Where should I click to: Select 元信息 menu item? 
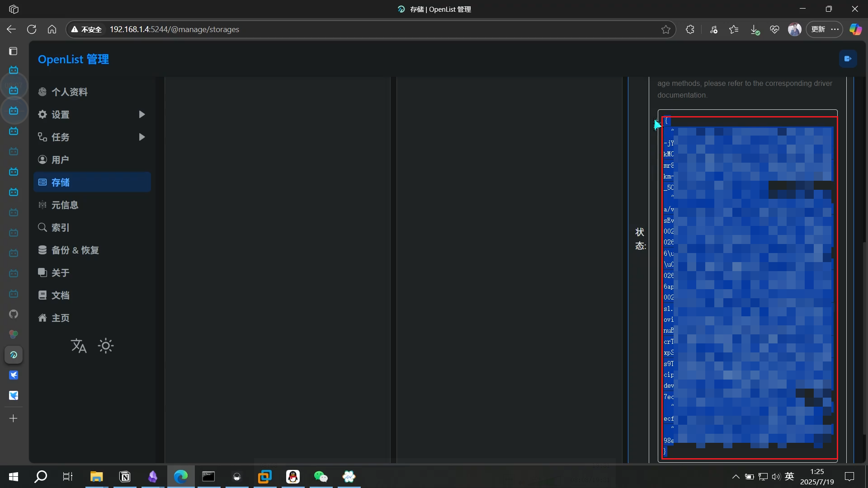click(65, 205)
